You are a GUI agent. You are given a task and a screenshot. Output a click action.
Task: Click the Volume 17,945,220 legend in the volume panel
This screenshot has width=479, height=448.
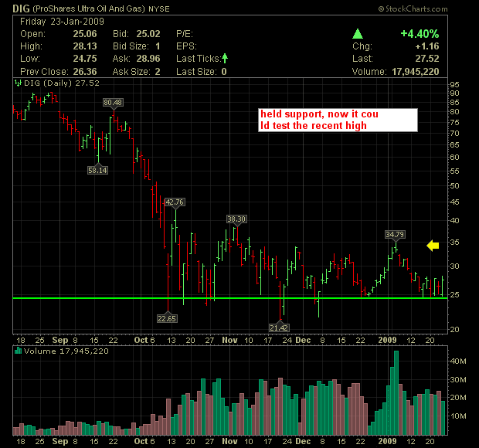[66, 351]
